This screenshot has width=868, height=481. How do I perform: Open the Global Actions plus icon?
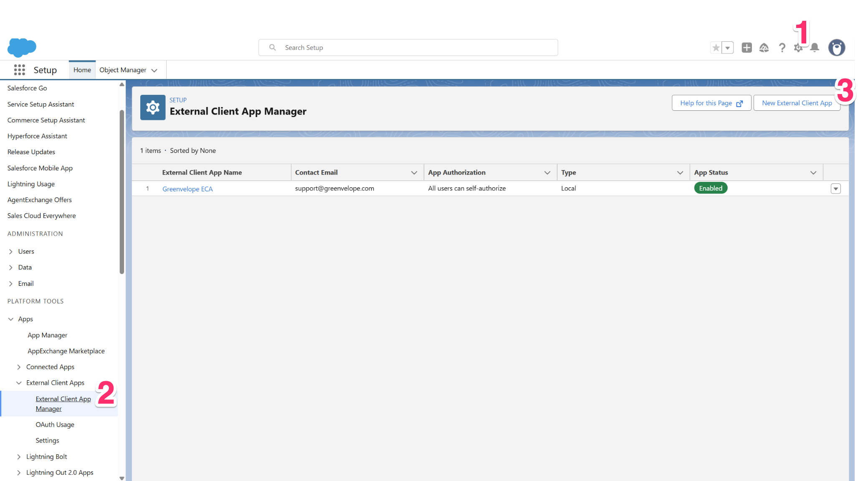coord(747,48)
